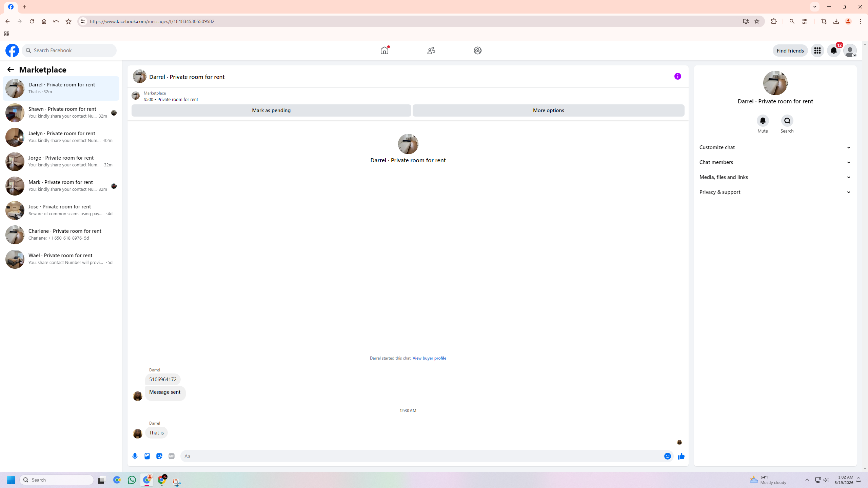Expand the Chat members section
This screenshot has width=868, height=488.
[775, 162]
